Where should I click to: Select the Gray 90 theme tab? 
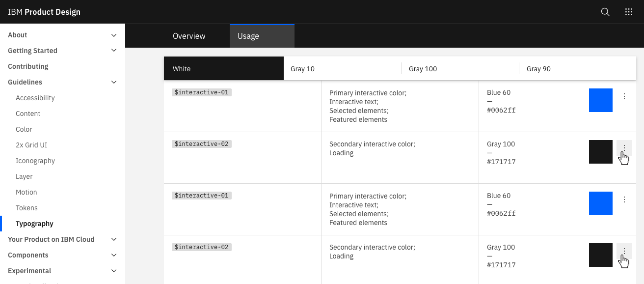[538, 69]
